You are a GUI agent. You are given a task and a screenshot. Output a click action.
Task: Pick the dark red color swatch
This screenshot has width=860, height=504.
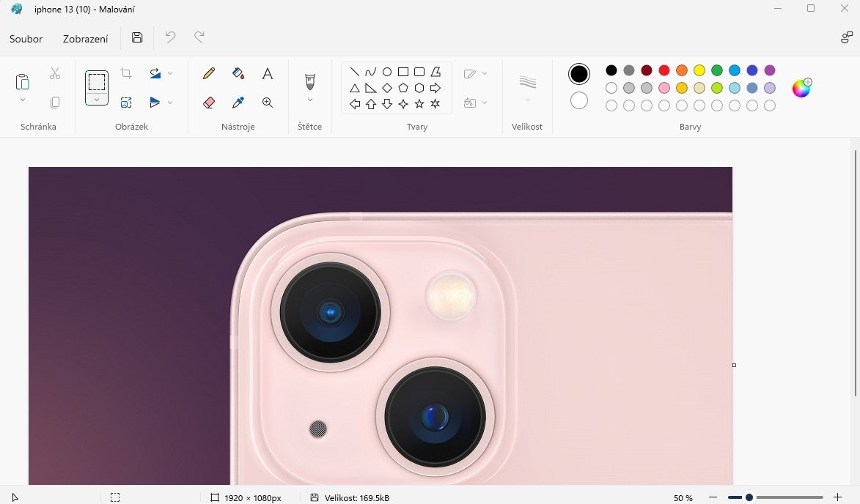pos(647,70)
